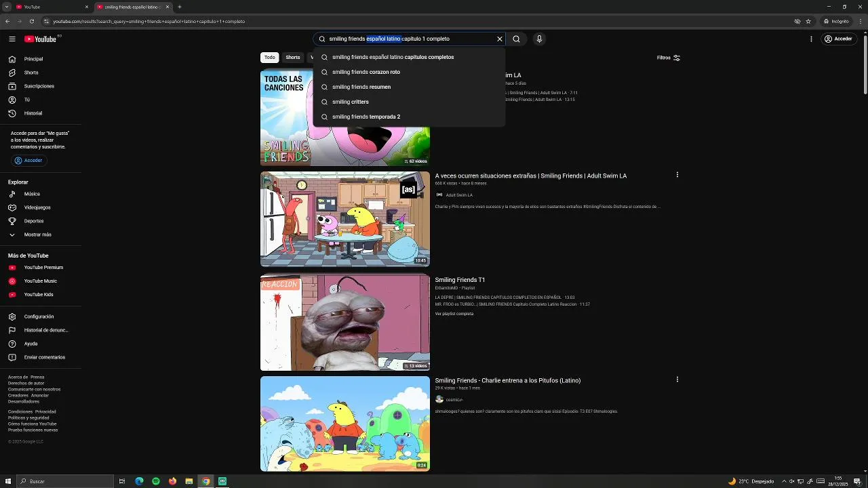Image resolution: width=868 pixels, height=488 pixels.
Task: Select the Shorts filter chip
Action: pos(293,58)
